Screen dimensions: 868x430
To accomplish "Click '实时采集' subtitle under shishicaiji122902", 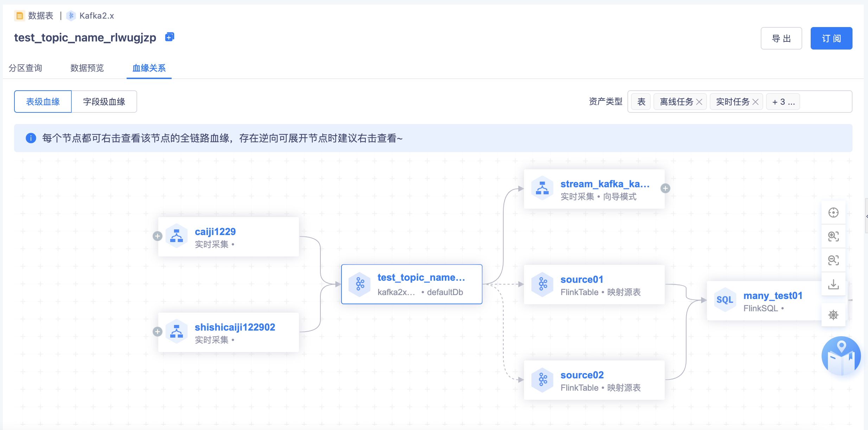I will point(212,340).
